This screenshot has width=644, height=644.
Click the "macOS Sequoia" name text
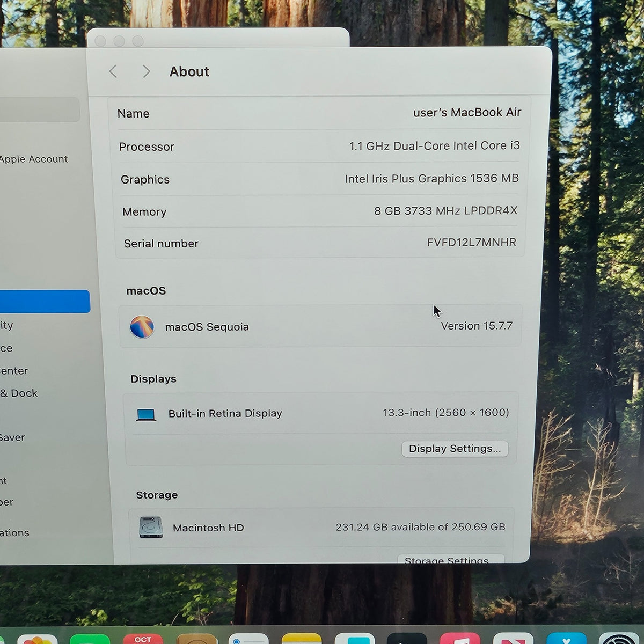point(207,327)
